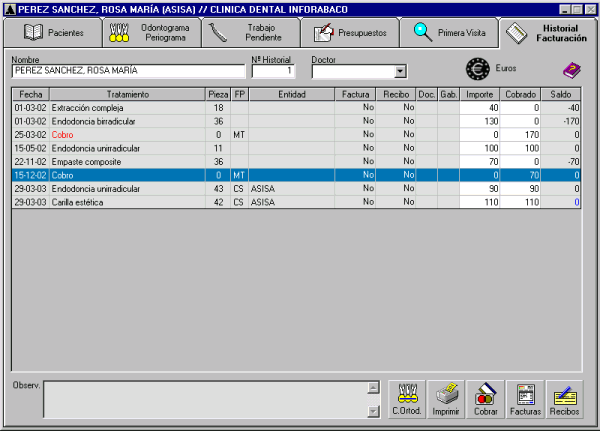Select the Extracción compleja row
This screenshot has width=600, height=431.
tap(296, 108)
